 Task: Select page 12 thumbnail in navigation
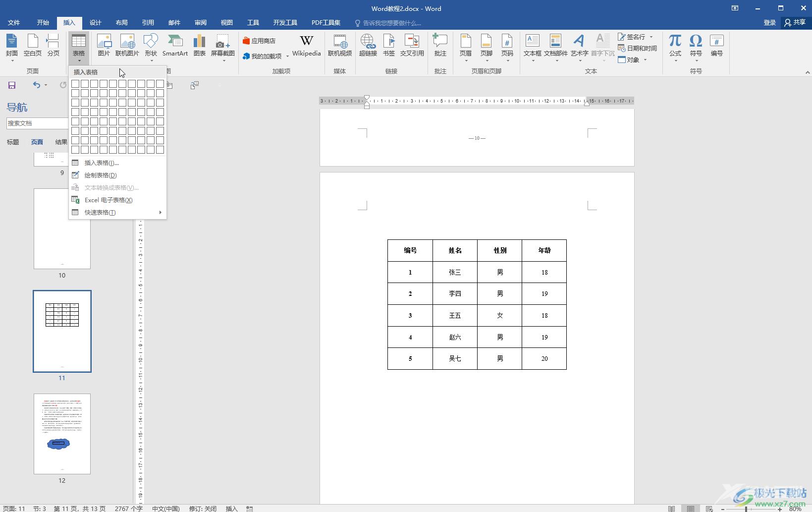(62, 434)
